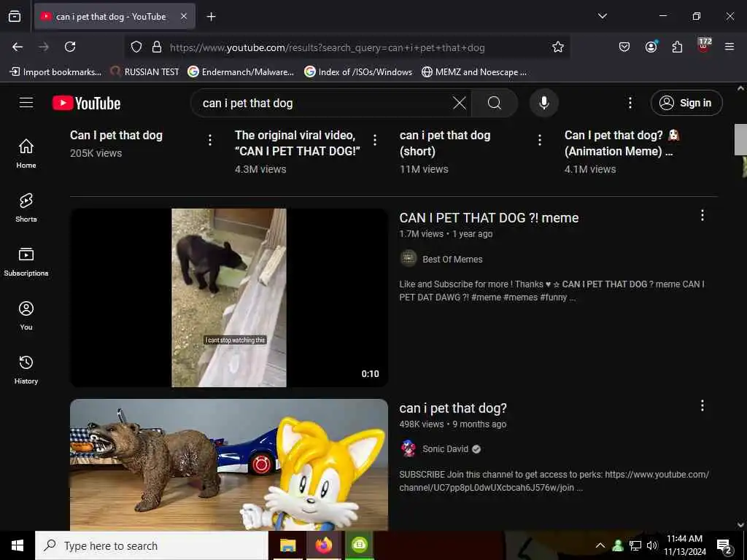The height and width of the screenshot is (560, 747).
Task: Play the black bear video thumbnail
Action: (x=229, y=297)
